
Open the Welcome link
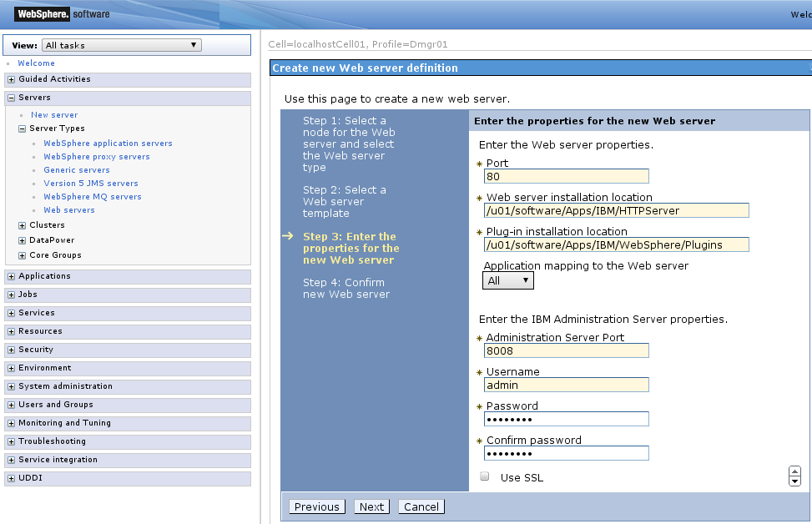point(36,63)
